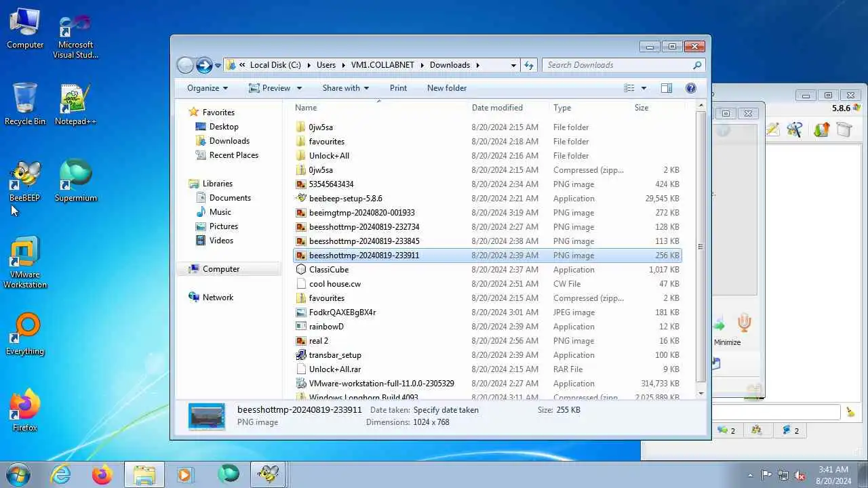Click the Preview toolbar button
The height and width of the screenshot is (488, 868).
coord(270,88)
